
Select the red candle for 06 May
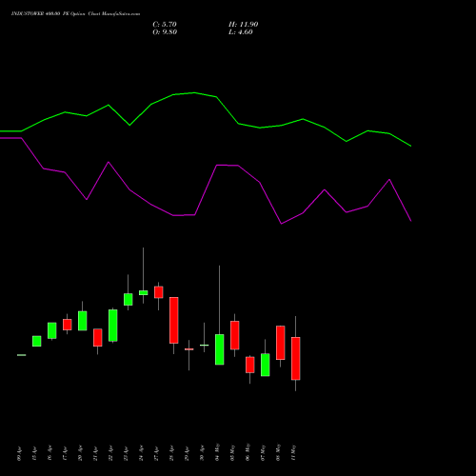point(250,365)
